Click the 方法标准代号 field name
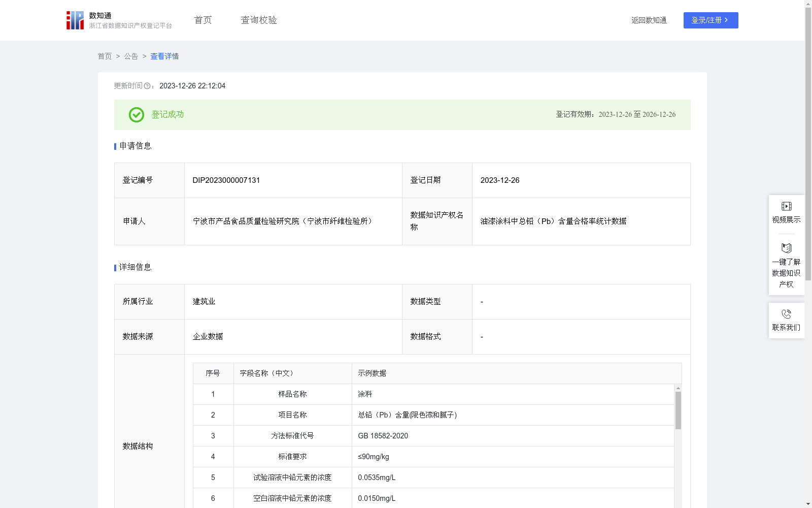The image size is (812, 508). coord(292,436)
